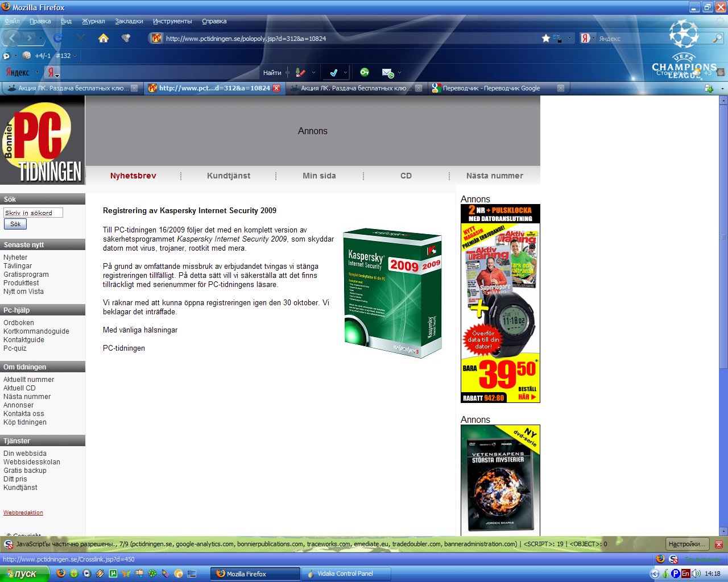Open the mail envelope icon
The image size is (728, 582).
tap(388, 72)
